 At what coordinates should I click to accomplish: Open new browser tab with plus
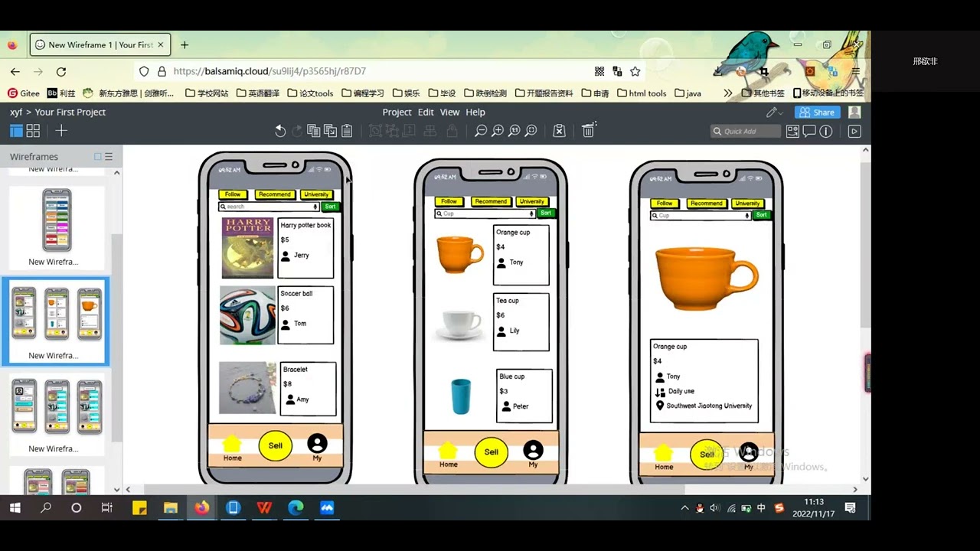click(x=185, y=45)
